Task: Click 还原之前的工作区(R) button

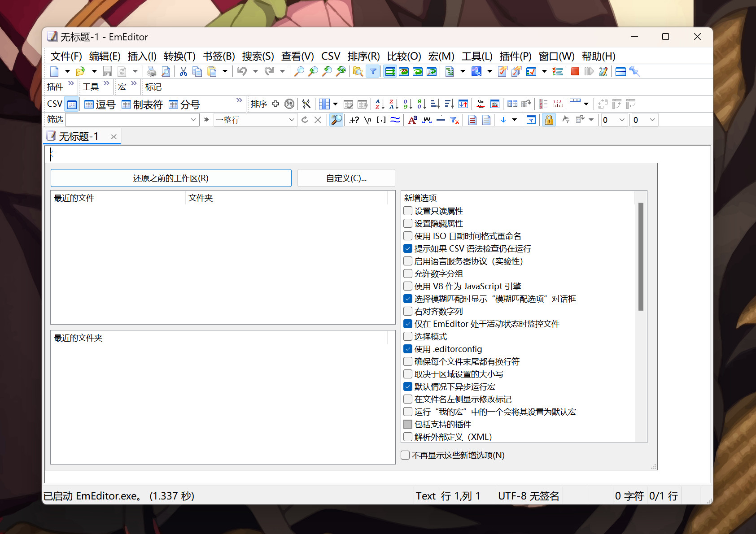Action: click(x=171, y=178)
